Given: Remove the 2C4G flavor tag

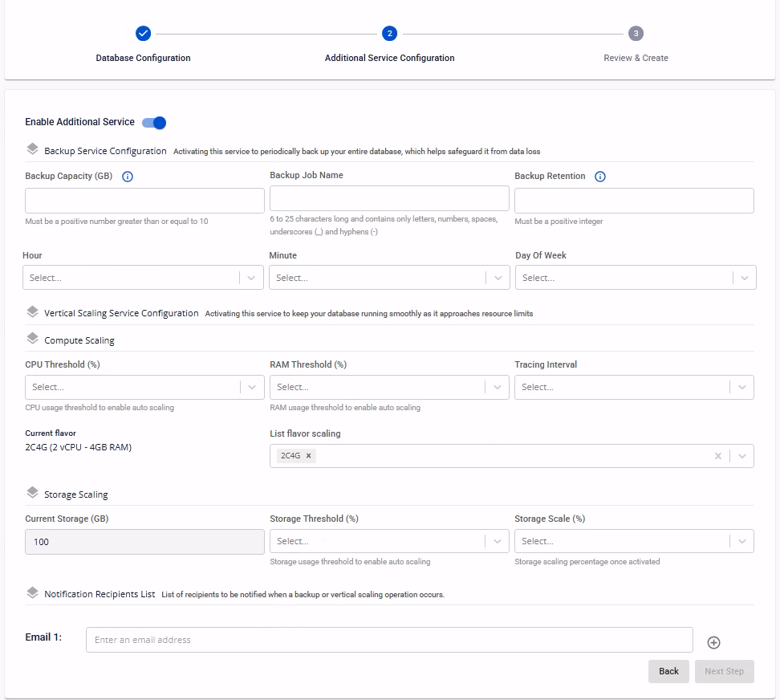Looking at the screenshot, I should (309, 456).
